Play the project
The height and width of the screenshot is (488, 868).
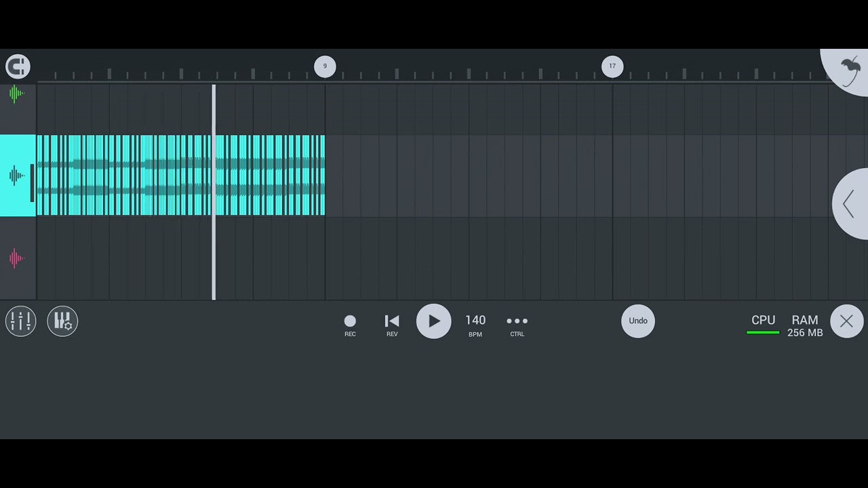(433, 321)
